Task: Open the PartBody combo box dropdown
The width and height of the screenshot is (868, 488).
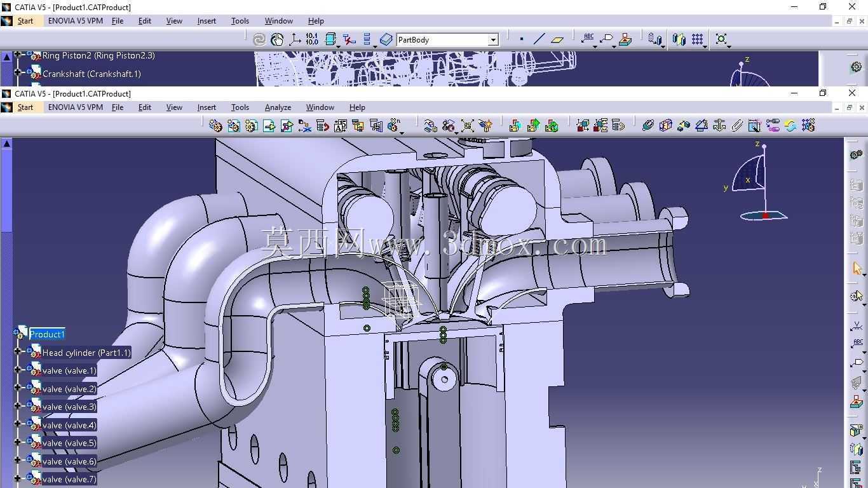Action: pos(492,40)
